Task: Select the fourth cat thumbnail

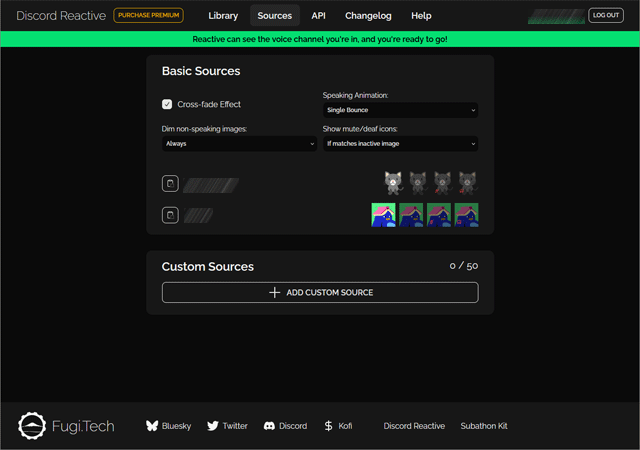Action: 467,183
